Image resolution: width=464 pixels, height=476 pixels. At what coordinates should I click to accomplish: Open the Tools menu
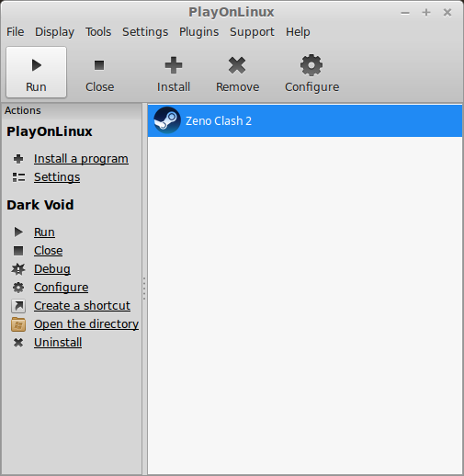(98, 32)
